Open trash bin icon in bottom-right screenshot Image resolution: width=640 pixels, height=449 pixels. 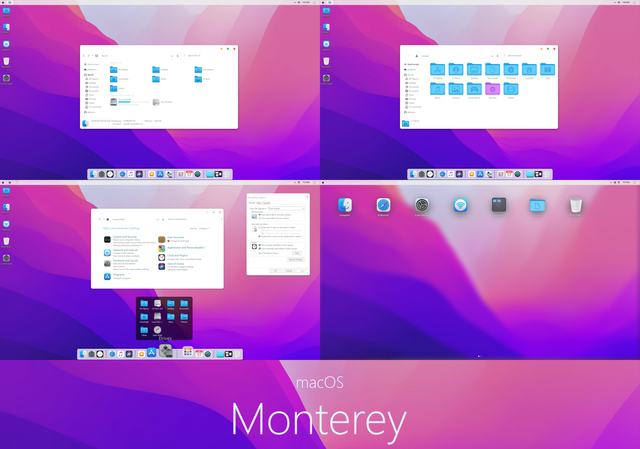(x=576, y=205)
